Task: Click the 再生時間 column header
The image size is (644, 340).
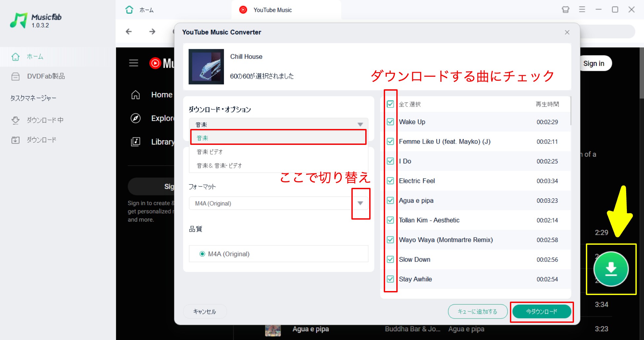Action: [547, 104]
